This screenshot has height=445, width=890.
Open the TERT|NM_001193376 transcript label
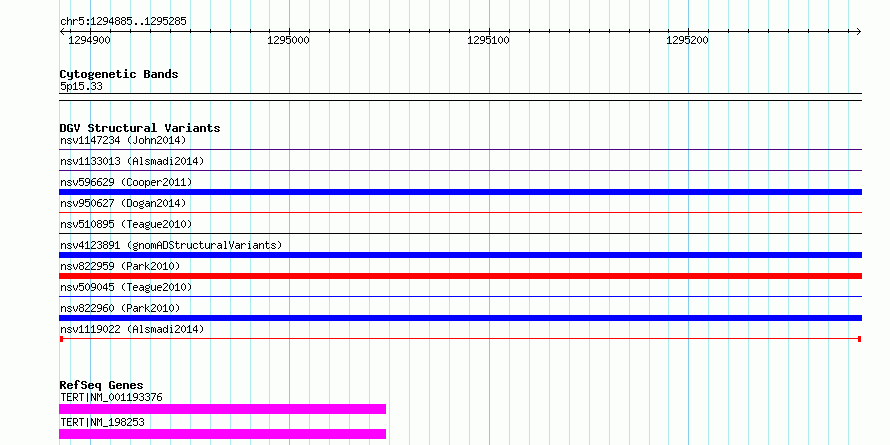[x=111, y=397]
